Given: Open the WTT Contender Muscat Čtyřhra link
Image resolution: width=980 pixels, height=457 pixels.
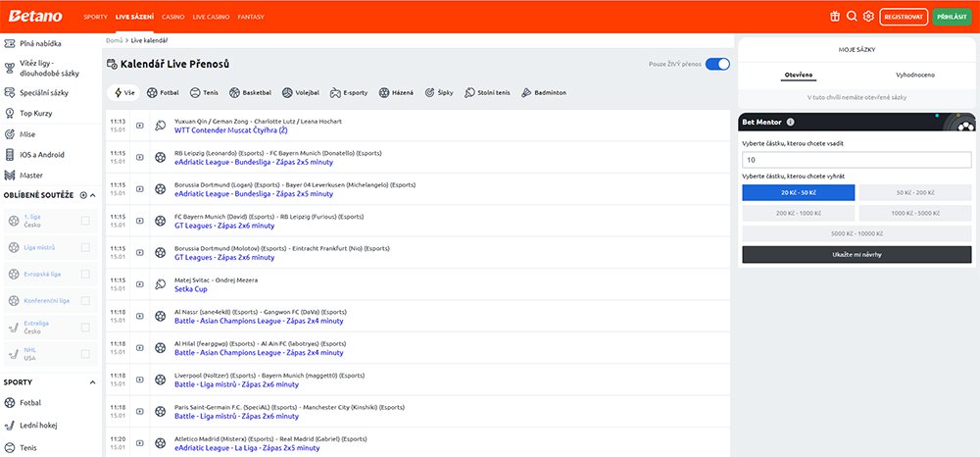Looking at the screenshot, I should pos(230,130).
